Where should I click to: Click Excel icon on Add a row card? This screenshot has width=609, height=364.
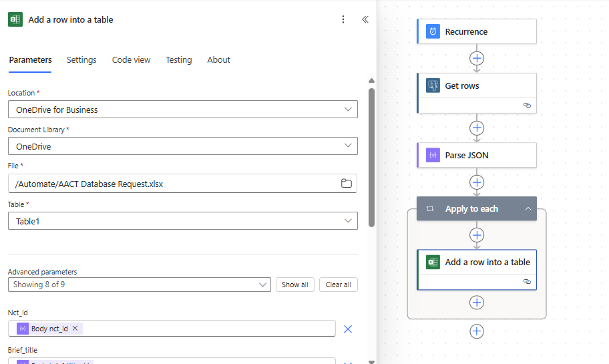point(433,262)
